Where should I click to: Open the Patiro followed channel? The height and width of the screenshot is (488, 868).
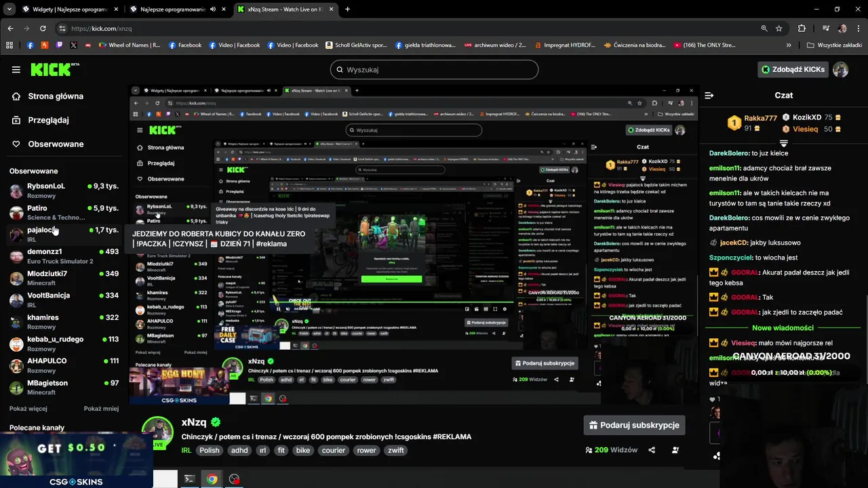coord(64,212)
